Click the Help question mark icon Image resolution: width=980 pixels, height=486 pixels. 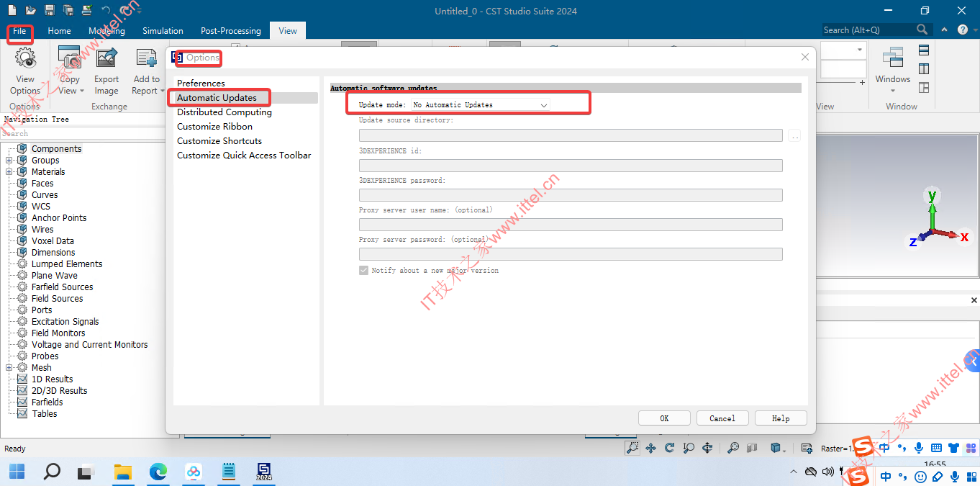point(963,30)
